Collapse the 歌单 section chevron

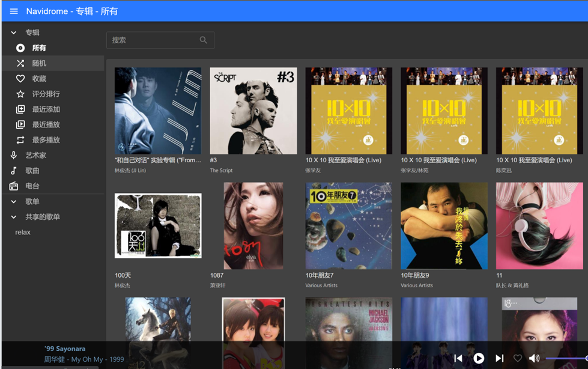click(x=14, y=201)
